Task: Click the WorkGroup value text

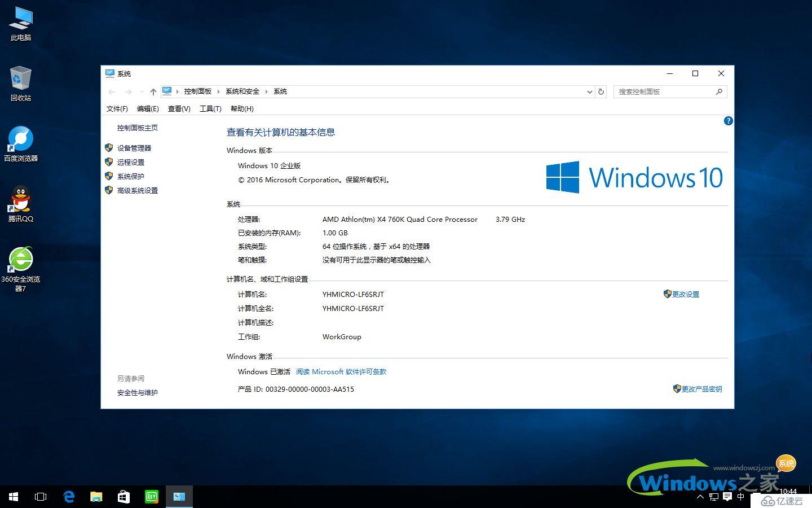Action: click(342, 336)
